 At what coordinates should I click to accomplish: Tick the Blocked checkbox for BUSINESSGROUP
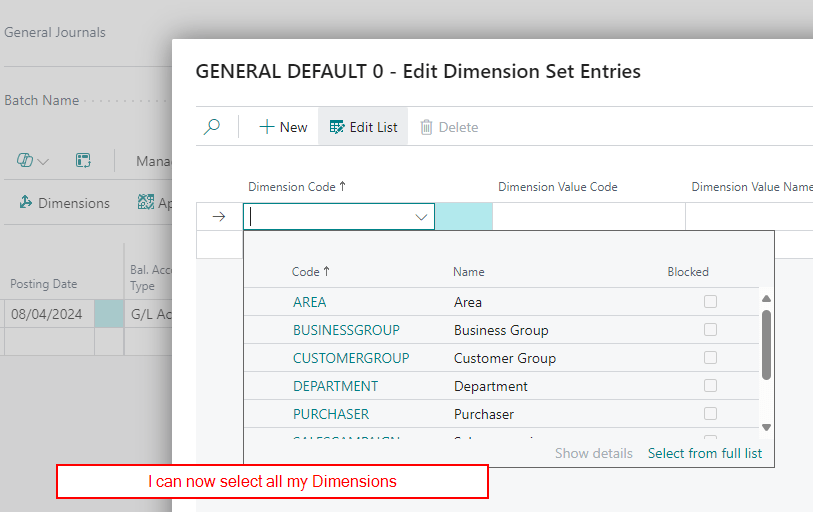click(x=710, y=329)
